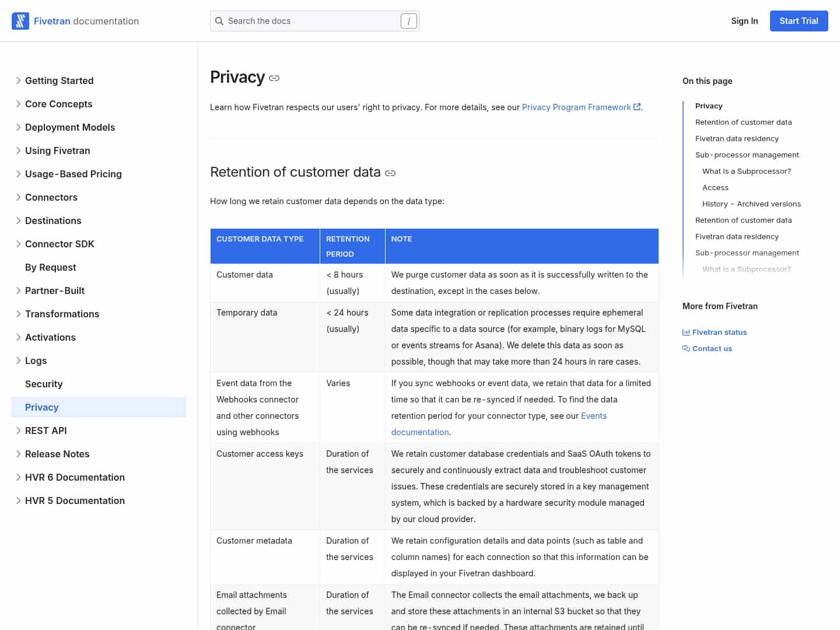Click the Fivetran status chart icon
The image size is (840, 630).
pyautogui.click(x=686, y=332)
